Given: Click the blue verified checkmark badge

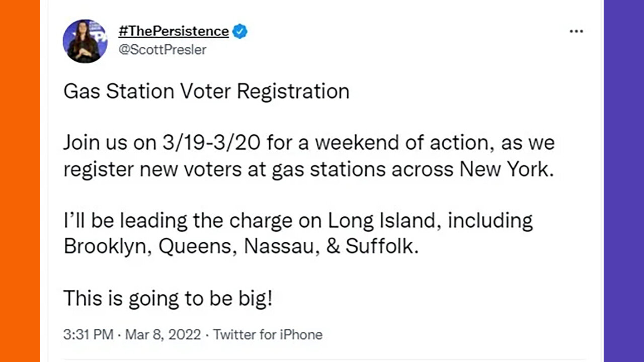Looking at the screenshot, I should [x=240, y=31].
